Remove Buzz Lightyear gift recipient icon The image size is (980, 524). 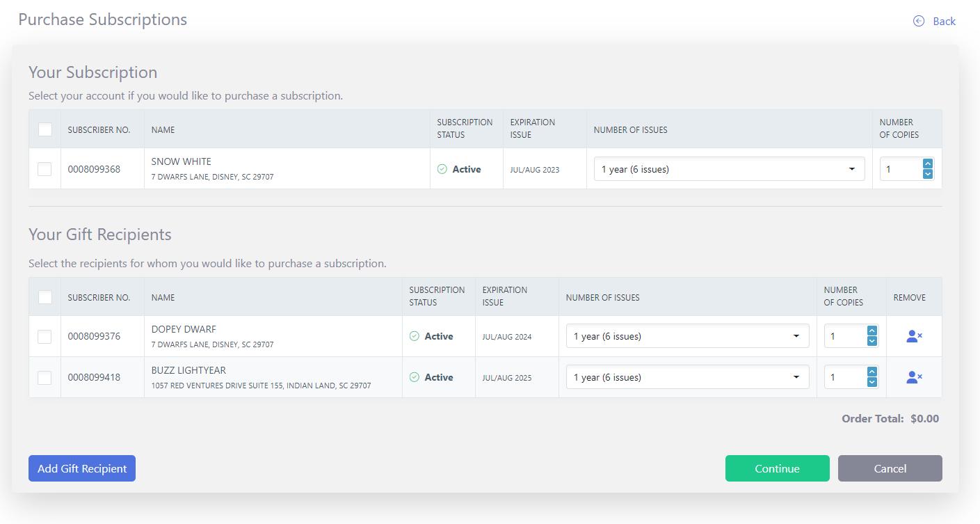tap(914, 377)
